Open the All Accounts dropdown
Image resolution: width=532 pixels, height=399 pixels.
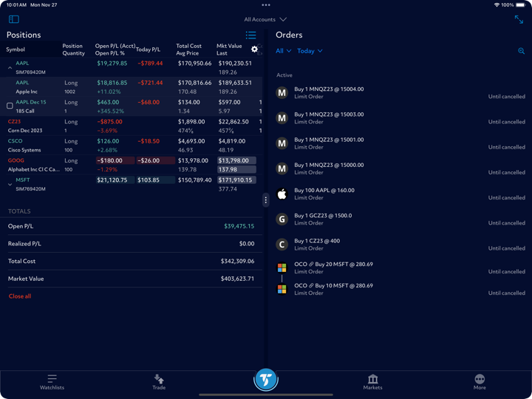pos(265,19)
